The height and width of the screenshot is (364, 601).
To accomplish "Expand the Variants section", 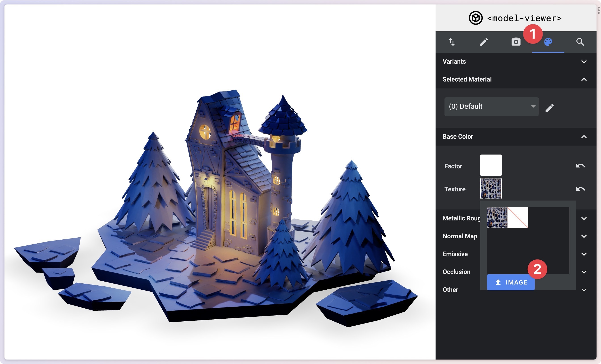I will pyautogui.click(x=516, y=62).
